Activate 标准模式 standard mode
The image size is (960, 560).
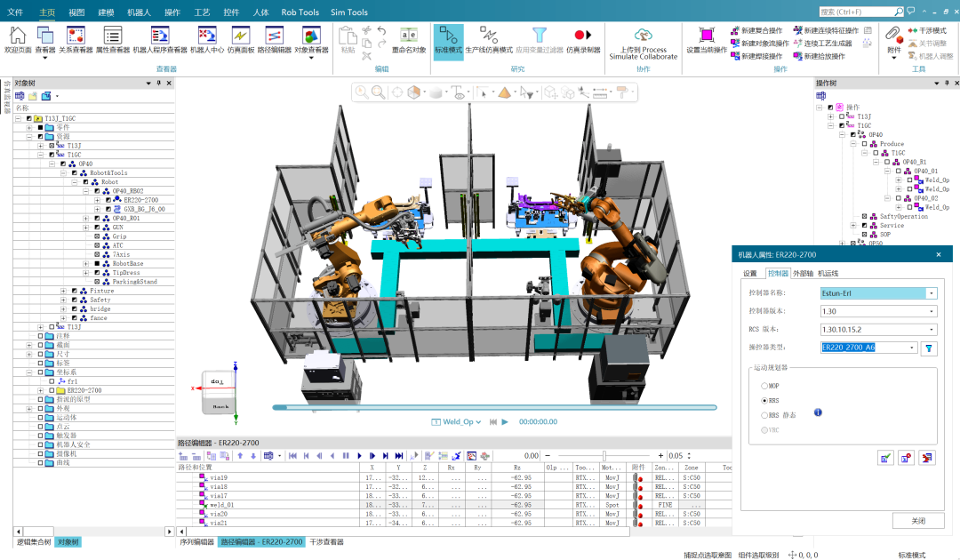[x=448, y=39]
